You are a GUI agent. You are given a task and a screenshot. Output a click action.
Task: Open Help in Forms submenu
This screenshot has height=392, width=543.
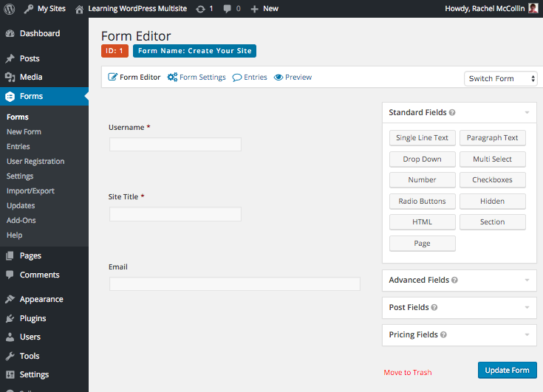[x=15, y=235]
